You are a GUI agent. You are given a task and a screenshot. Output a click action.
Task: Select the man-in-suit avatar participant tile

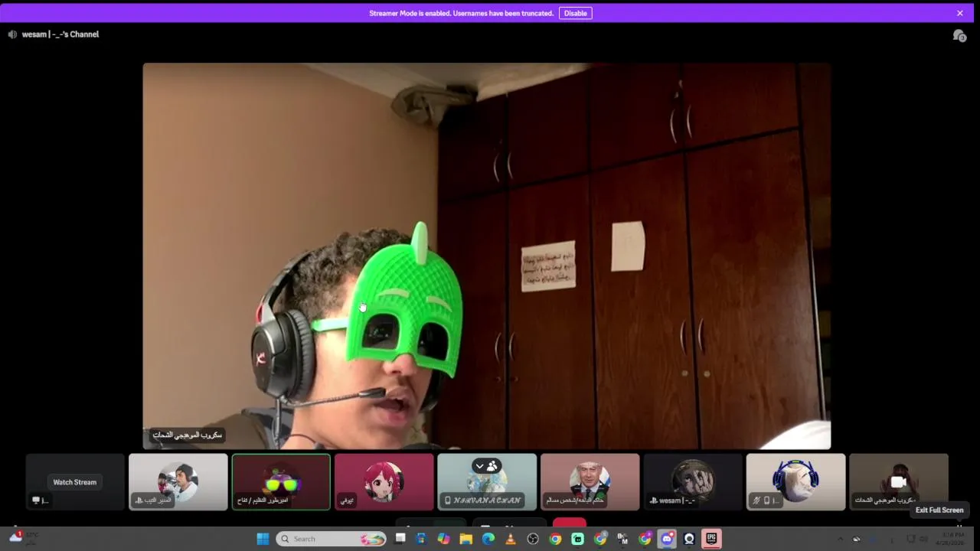tap(590, 481)
